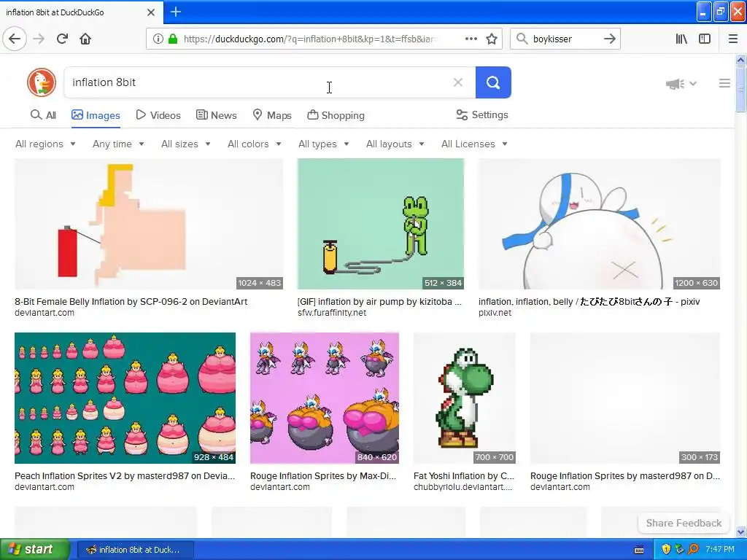Image resolution: width=747 pixels, height=560 pixels.
Task: Click the DuckDuckGo duck logo
Action: (x=42, y=82)
